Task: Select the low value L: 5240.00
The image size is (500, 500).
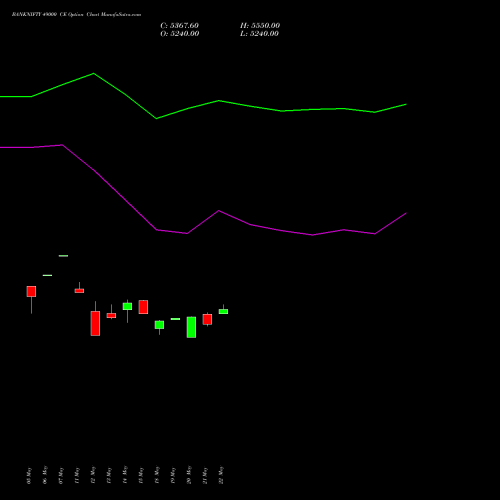Action: [259, 34]
